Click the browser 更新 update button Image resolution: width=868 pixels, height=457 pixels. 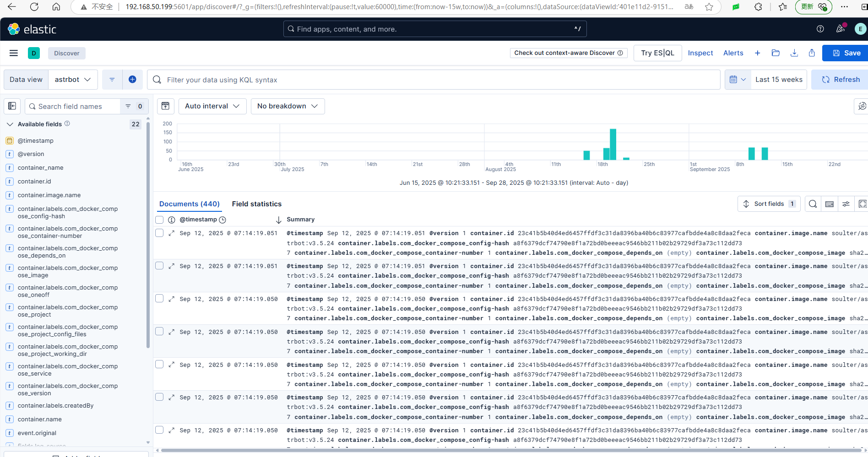[814, 7]
